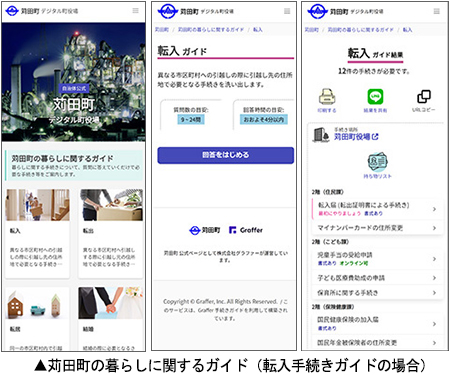Open the 結婚 guide card thumbnail

[x=111, y=303]
